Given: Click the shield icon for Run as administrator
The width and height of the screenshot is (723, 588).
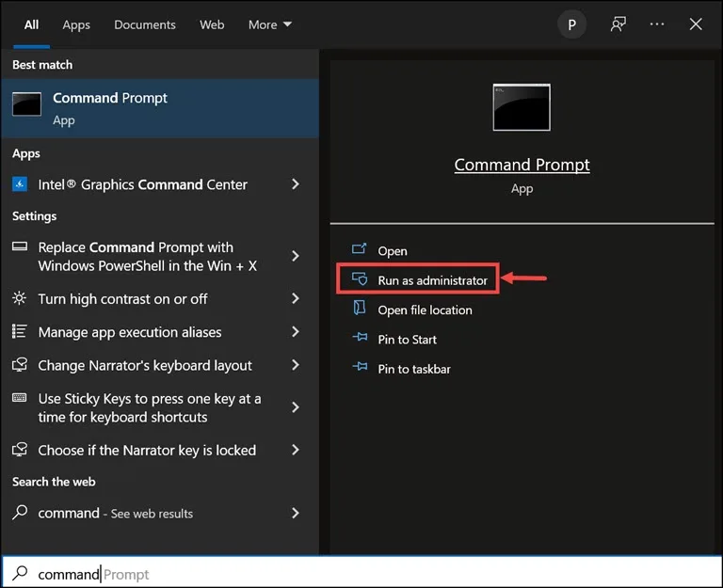Looking at the screenshot, I should click(360, 278).
